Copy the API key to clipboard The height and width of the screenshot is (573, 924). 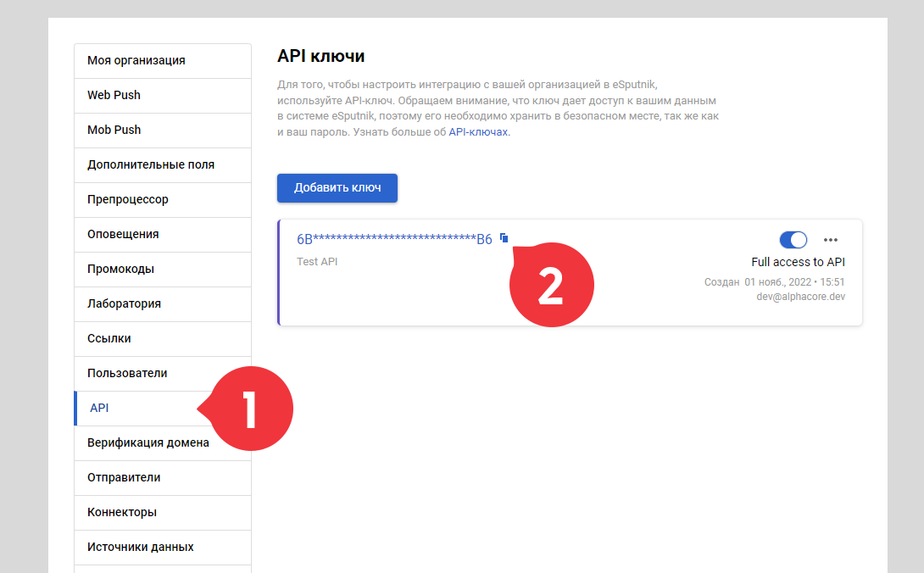pos(504,238)
